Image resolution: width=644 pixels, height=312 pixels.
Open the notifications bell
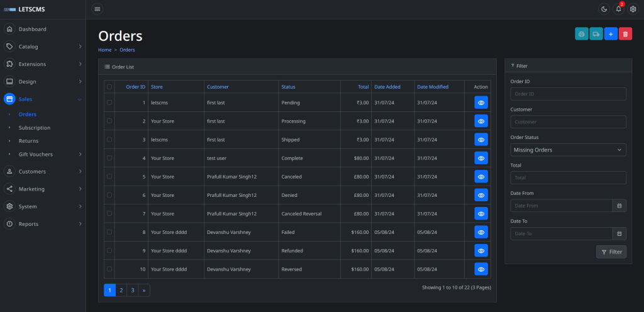click(x=619, y=9)
